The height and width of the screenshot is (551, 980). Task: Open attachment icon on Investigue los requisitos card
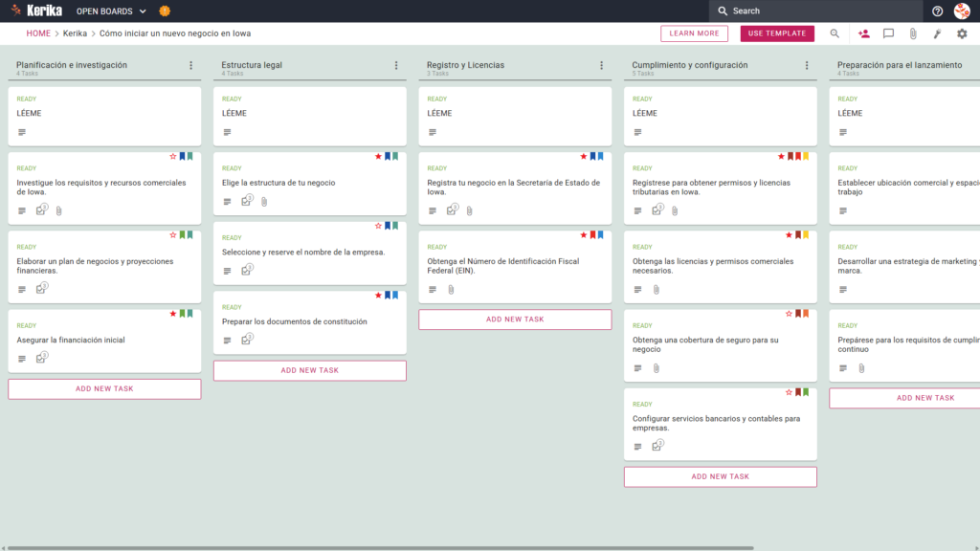58,211
